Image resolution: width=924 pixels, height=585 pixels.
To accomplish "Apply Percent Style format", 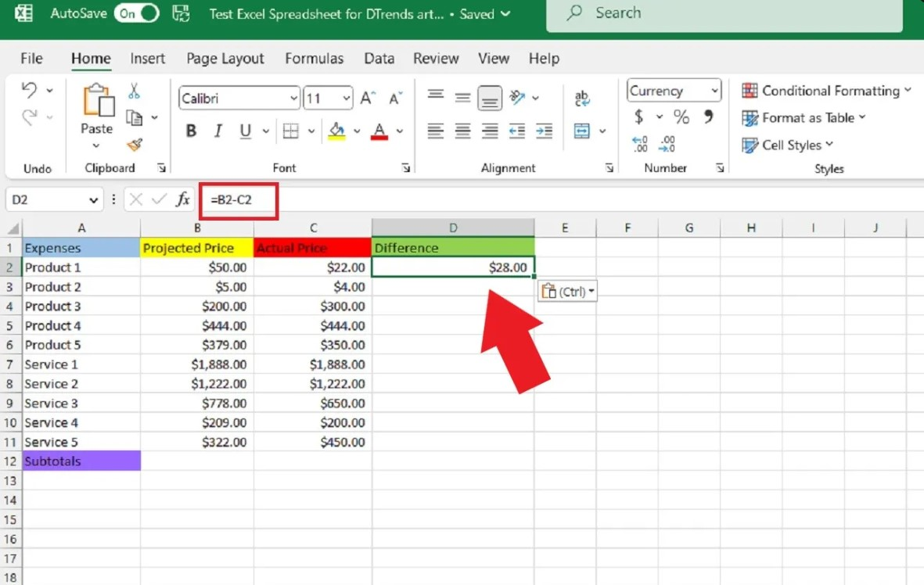I will 681,117.
